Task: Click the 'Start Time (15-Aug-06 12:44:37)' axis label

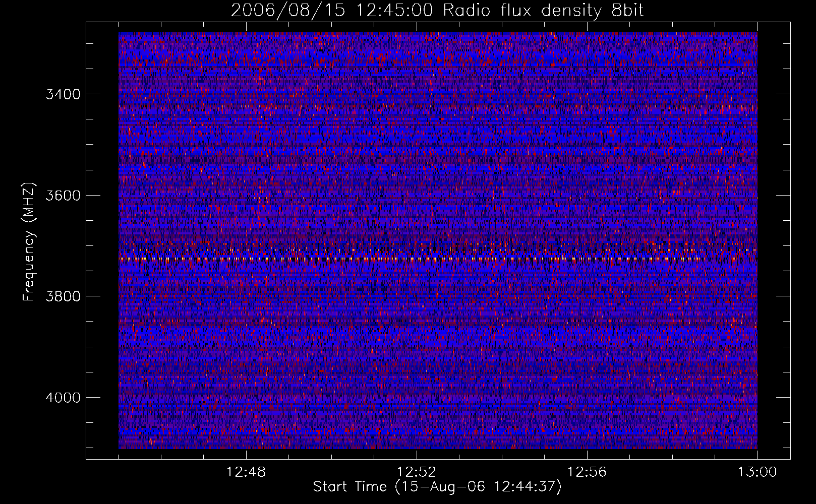Action: coord(437,487)
